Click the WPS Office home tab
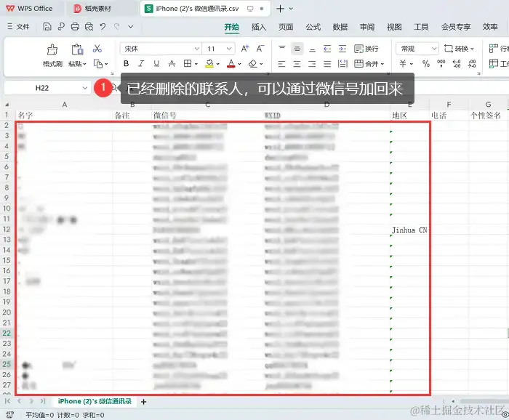Screen dimensions: 509x420 click(x=29, y=9)
